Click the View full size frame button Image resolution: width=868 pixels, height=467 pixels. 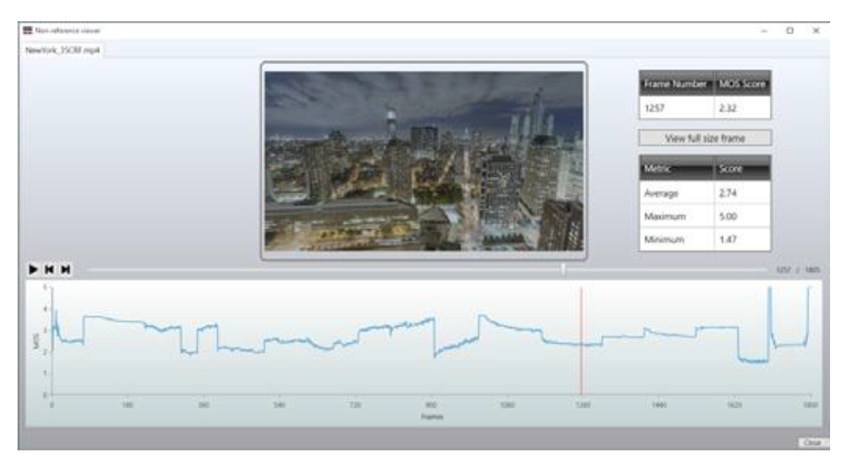click(x=704, y=138)
